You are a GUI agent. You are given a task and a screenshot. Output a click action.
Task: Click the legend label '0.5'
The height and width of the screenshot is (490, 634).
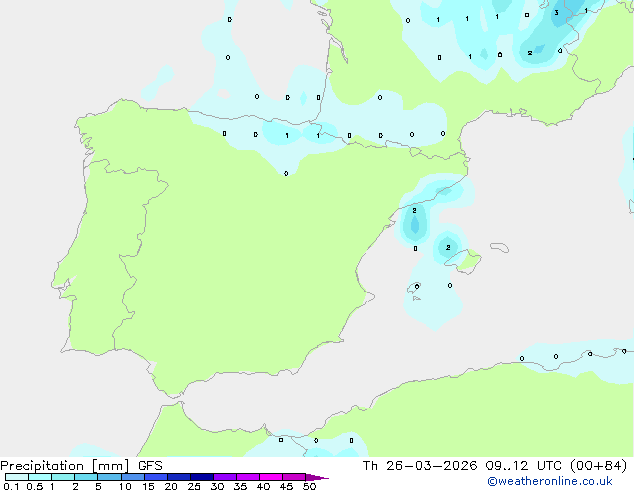coord(35,486)
